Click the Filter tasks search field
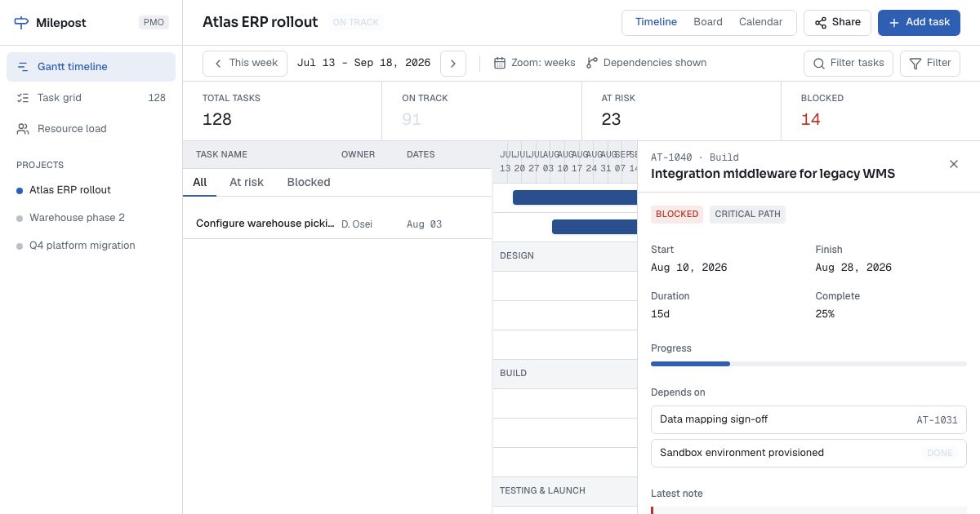Image resolution: width=980 pixels, height=514 pixels. [849, 63]
